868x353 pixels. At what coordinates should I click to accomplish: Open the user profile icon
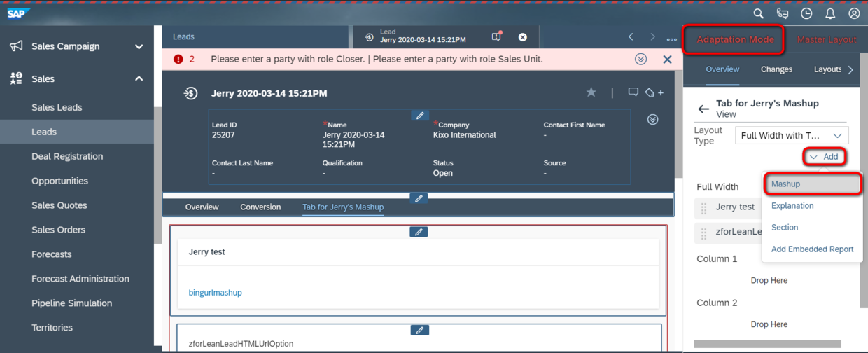click(x=854, y=13)
